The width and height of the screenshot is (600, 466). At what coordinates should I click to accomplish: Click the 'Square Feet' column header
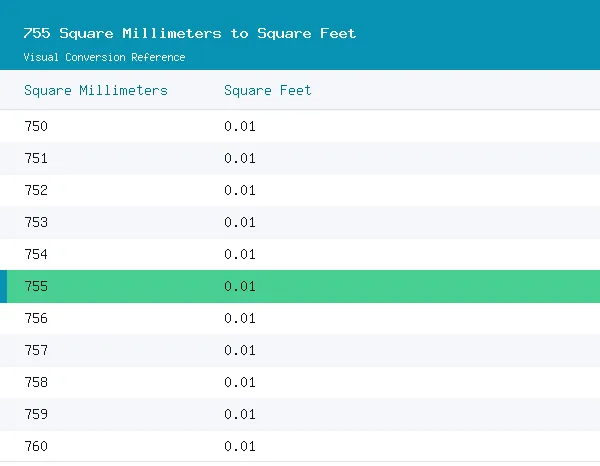(x=267, y=91)
